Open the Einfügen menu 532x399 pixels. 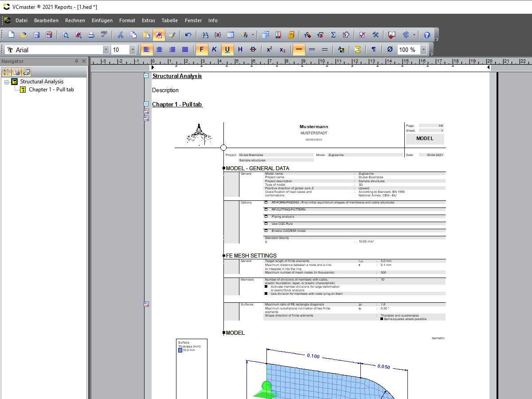(x=102, y=20)
